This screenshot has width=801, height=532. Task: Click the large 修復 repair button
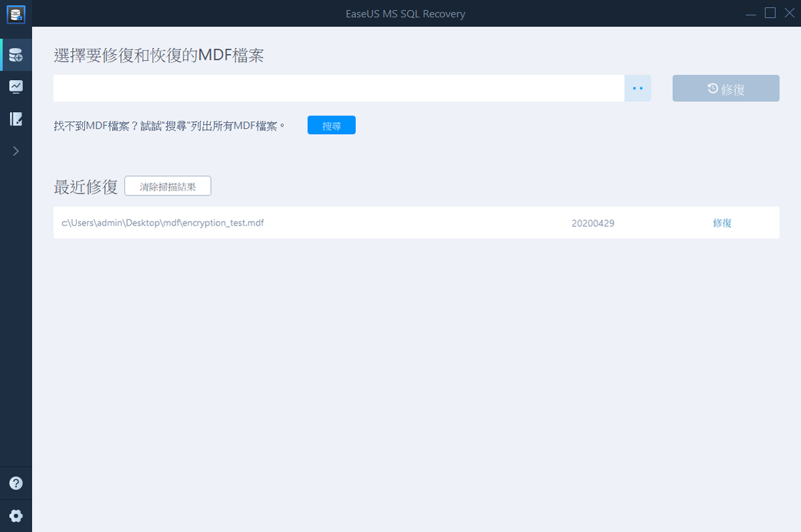click(726, 88)
